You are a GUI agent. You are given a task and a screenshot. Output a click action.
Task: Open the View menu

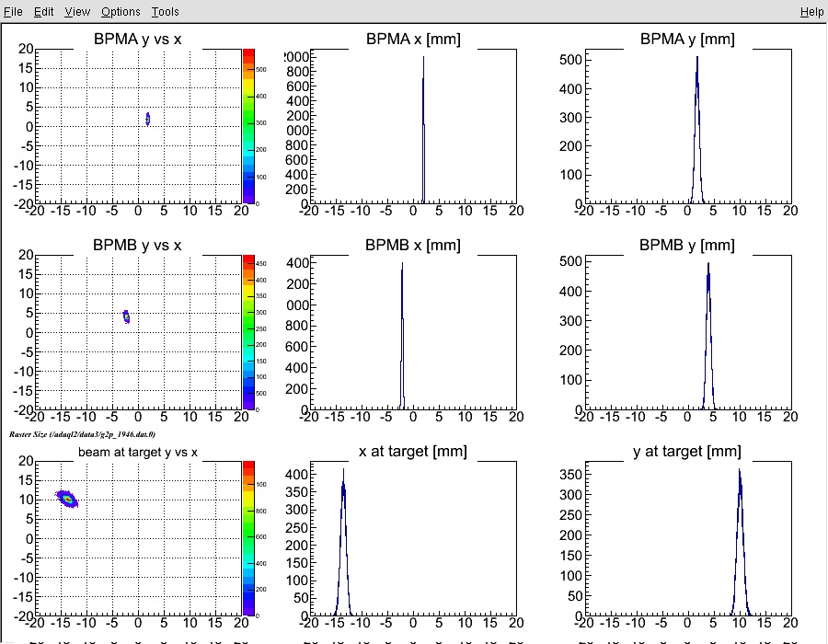point(77,12)
